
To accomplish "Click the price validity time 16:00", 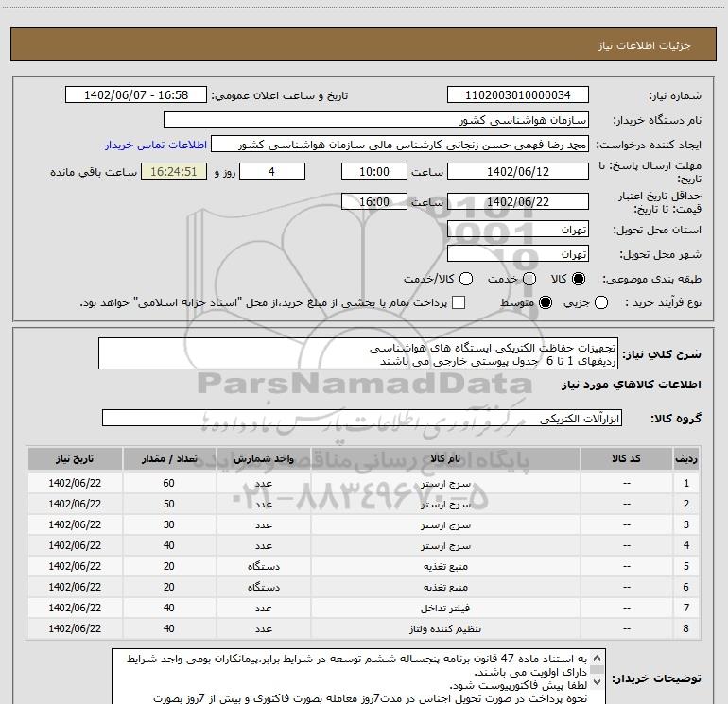I will pos(374,201).
